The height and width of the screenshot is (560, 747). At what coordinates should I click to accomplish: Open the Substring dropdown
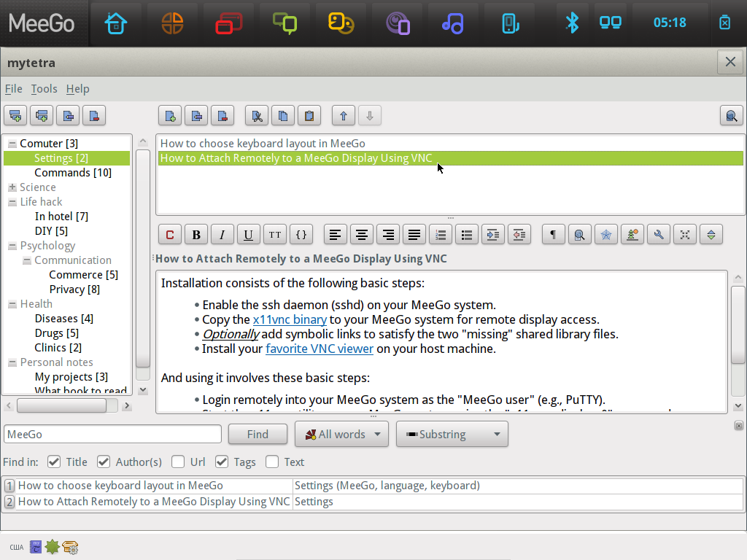pos(452,435)
